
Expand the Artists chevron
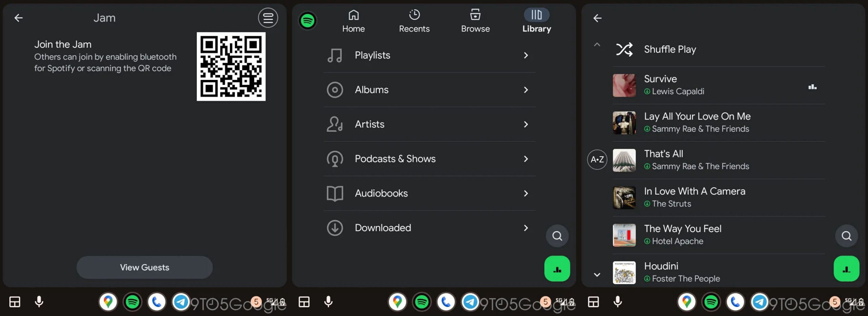[526, 124]
